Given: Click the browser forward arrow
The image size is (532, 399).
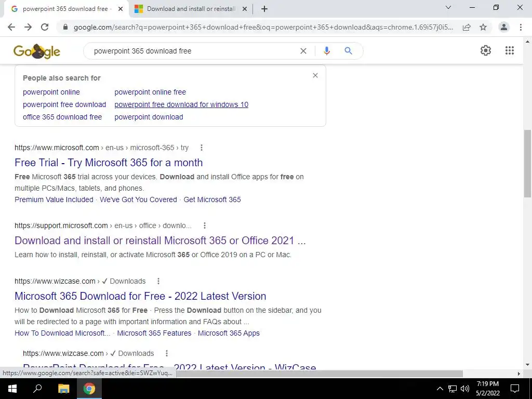Looking at the screenshot, I should pos(28,27).
